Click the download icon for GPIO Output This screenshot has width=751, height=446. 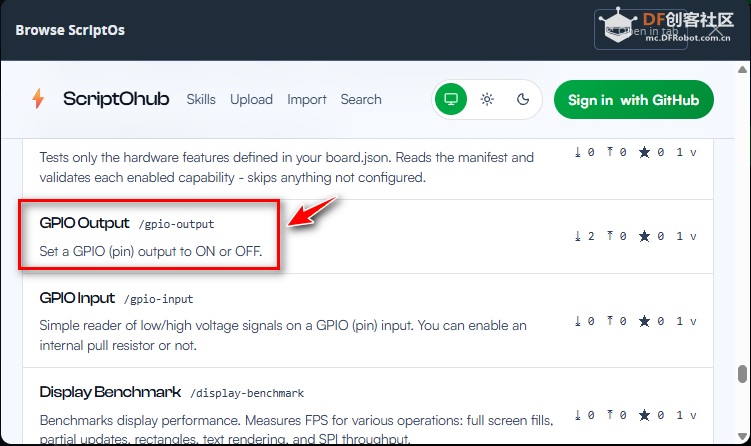[x=578, y=237]
